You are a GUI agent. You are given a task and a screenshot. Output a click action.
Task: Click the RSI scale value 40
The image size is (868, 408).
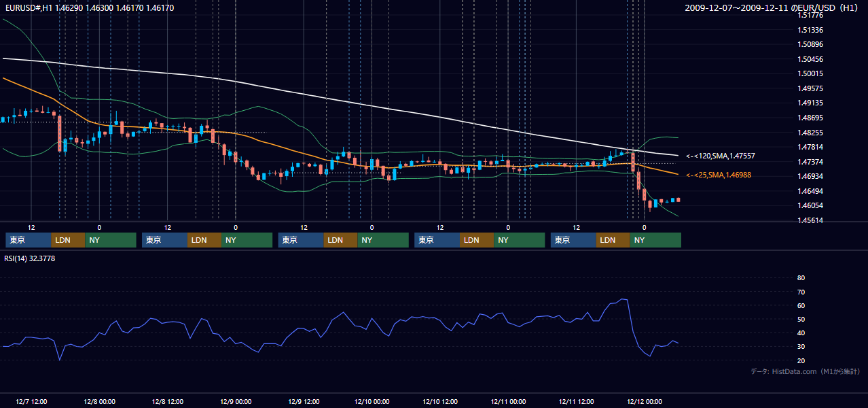pos(801,333)
